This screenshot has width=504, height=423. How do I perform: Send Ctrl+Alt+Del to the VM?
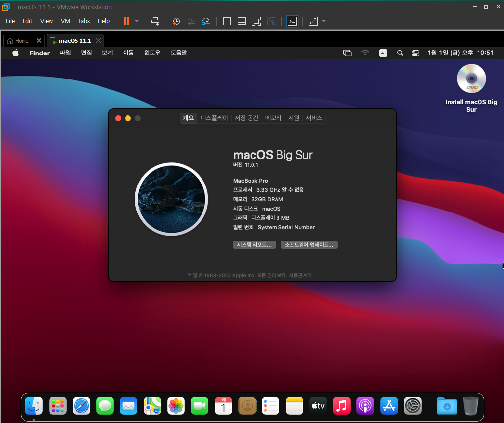coord(155,21)
